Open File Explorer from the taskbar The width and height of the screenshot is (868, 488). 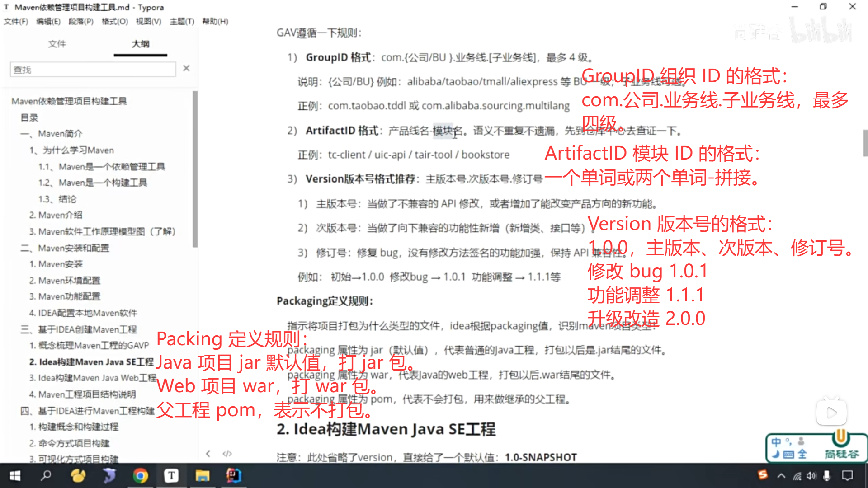coord(202,475)
